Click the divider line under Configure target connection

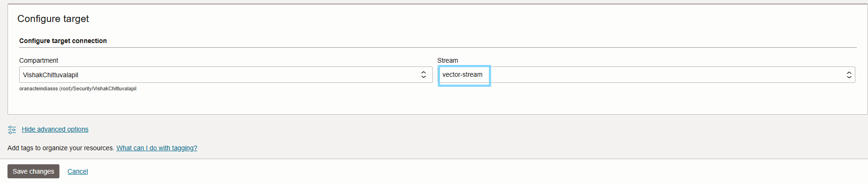click(x=438, y=47)
